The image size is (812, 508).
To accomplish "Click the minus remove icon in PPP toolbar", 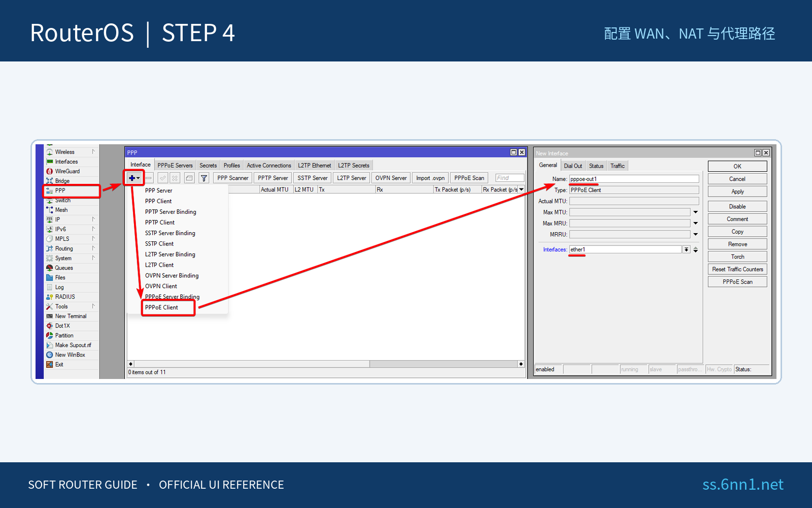I will 149,178.
